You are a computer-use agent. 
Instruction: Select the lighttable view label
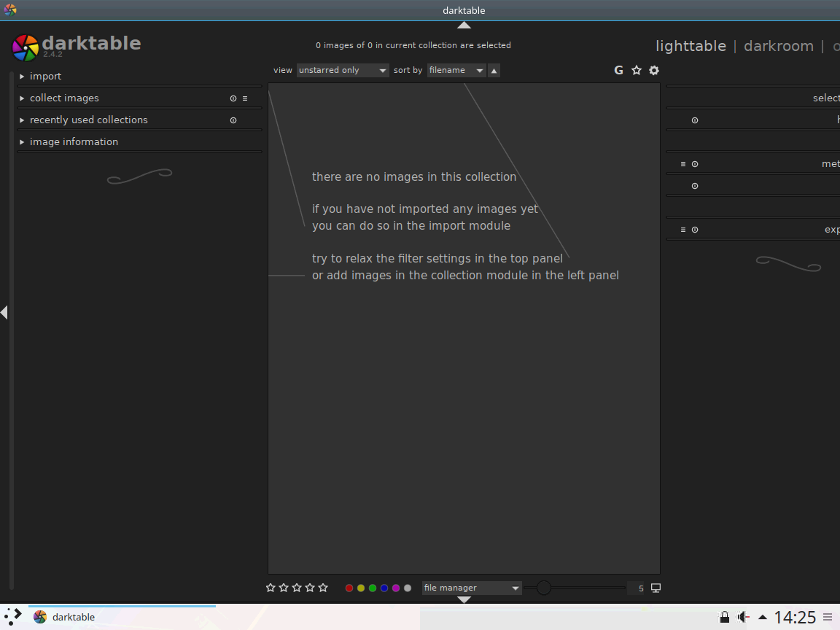click(x=691, y=46)
